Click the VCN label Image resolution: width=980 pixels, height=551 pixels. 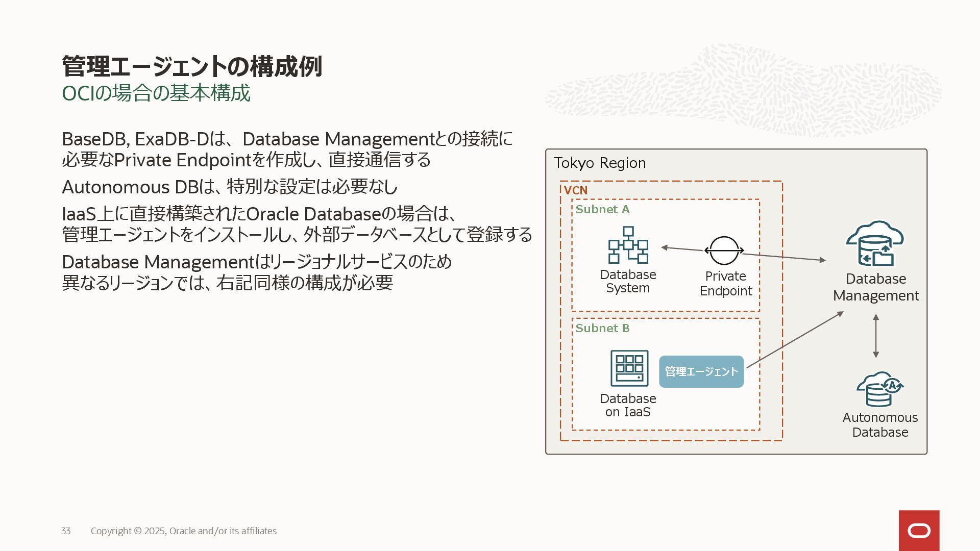pyautogui.click(x=575, y=190)
